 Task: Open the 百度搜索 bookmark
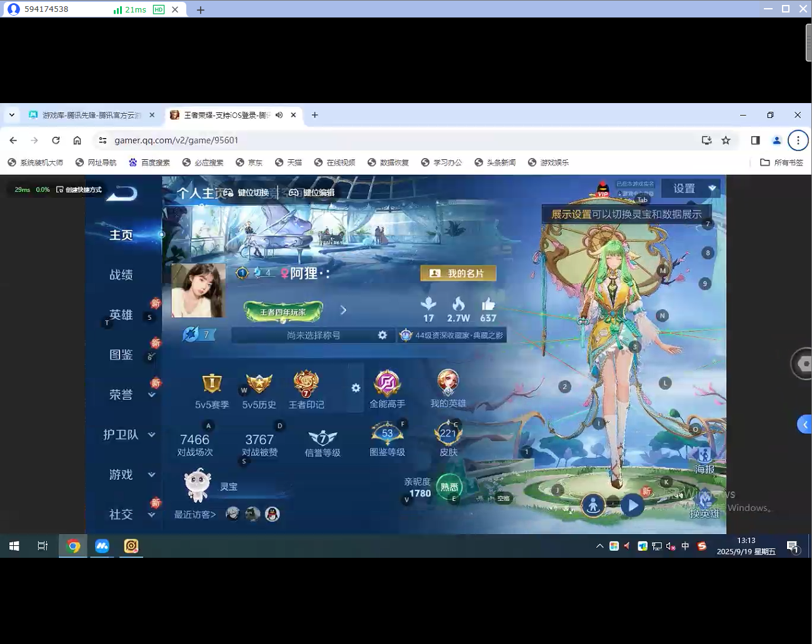pyautogui.click(x=149, y=162)
